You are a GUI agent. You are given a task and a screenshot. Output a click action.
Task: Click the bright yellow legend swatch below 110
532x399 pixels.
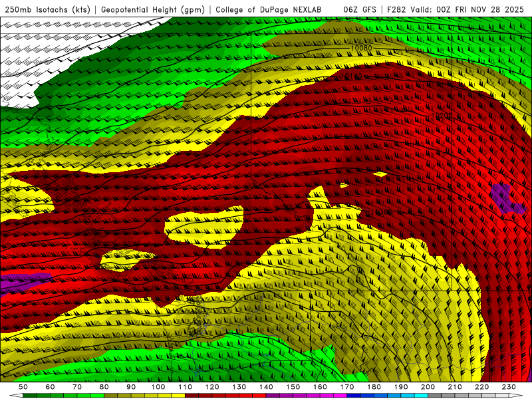pos(178,396)
